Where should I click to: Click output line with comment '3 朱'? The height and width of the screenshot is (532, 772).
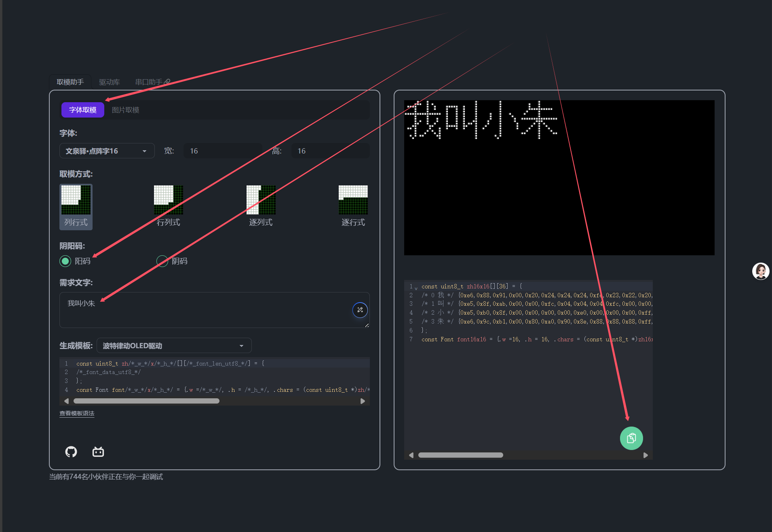click(x=537, y=322)
